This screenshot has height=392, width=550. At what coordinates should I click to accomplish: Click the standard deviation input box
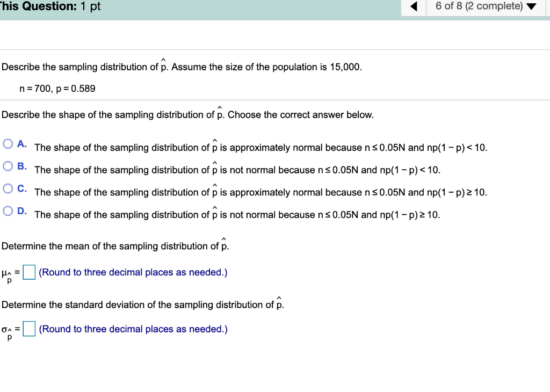click(x=29, y=329)
